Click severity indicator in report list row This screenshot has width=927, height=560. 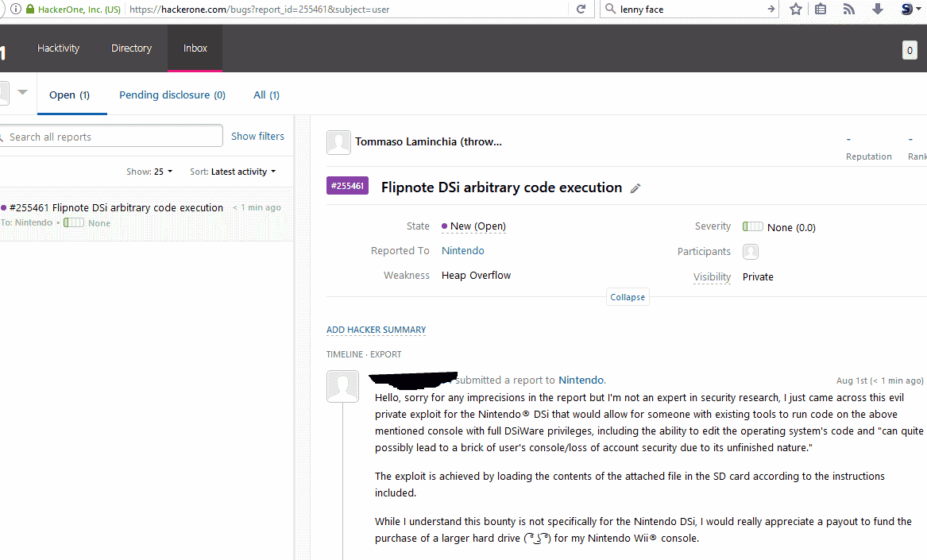click(x=74, y=222)
